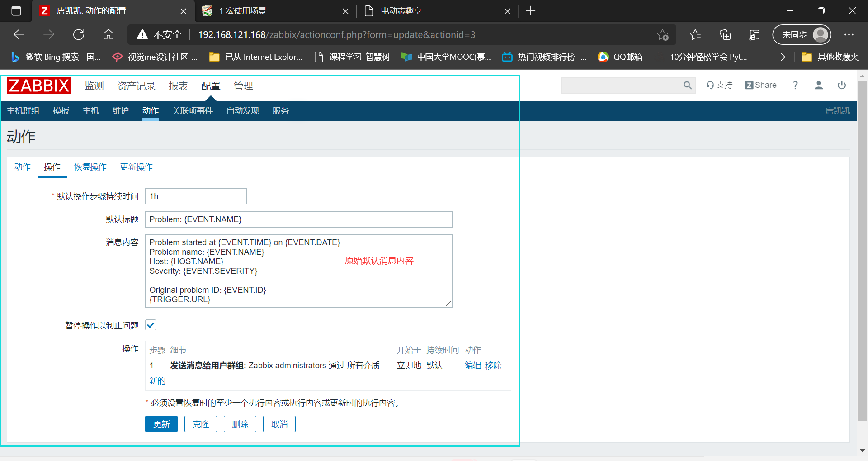Image resolution: width=868 pixels, height=461 pixels.
Task: Open the user profile icon
Action: tap(819, 85)
